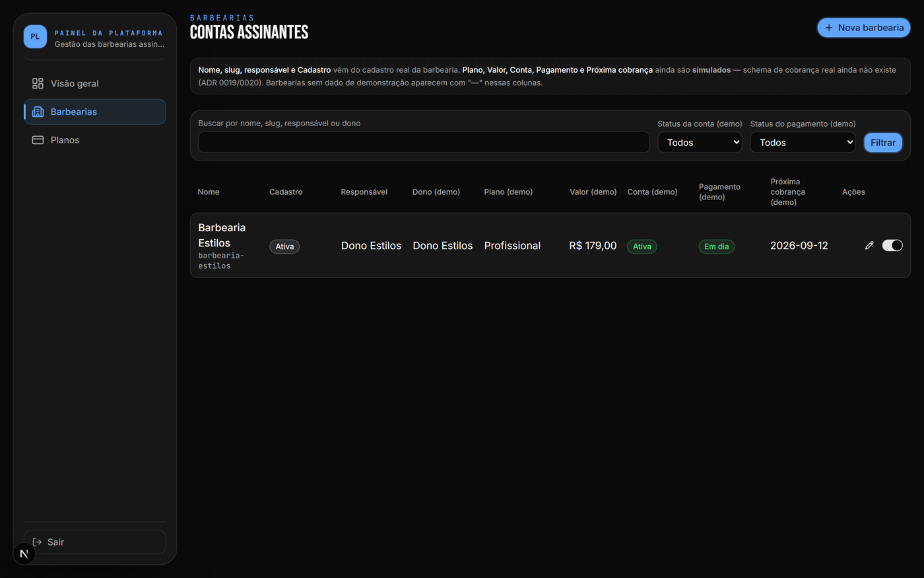
Task: Click the Valor (demo) column header
Action: pyautogui.click(x=593, y=192)
